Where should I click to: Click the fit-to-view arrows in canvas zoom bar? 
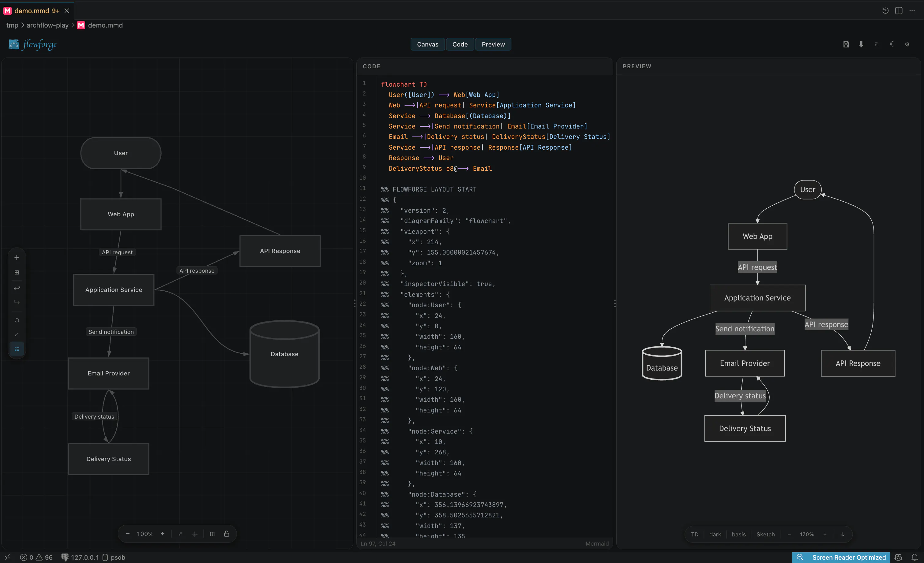(x=180, y=534)
